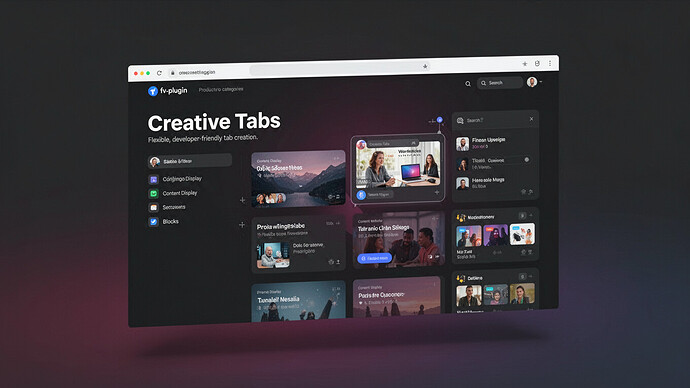The width and height of the screenshot is (690, 388).
Task: Toggle the round indicator on the second contact row
Action: pyautogui.click(x=527, y=160)
